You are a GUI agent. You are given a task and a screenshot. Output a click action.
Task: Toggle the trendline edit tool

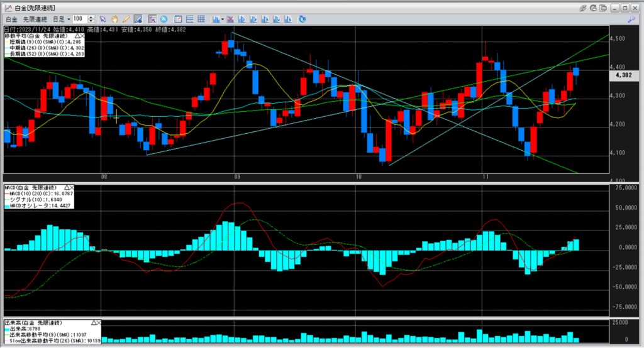point(138,19)
